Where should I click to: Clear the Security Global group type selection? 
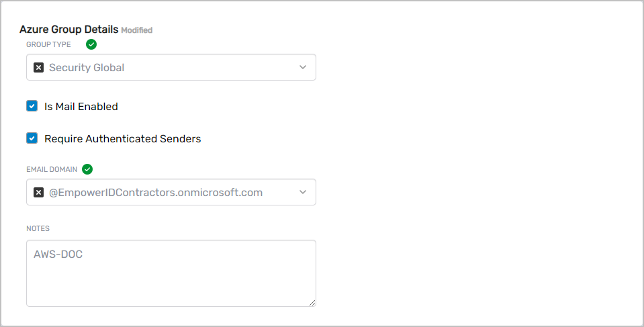[x=39, y=68]
